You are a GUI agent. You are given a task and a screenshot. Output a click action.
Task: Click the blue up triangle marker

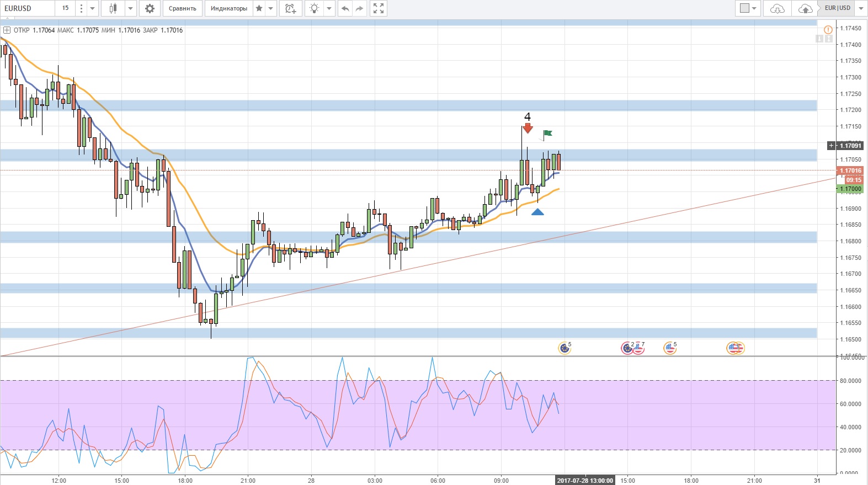[537, 212]
